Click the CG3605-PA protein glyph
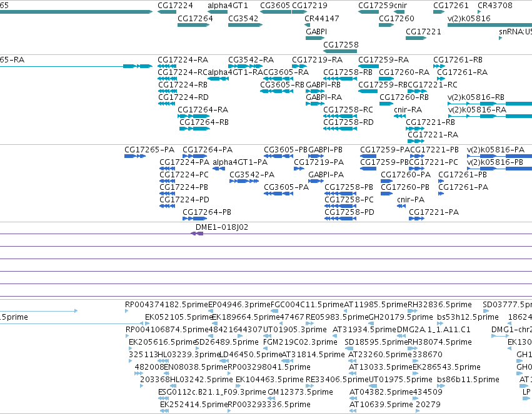Viewport: 532px width, 414px height. (x=279, y=194)
